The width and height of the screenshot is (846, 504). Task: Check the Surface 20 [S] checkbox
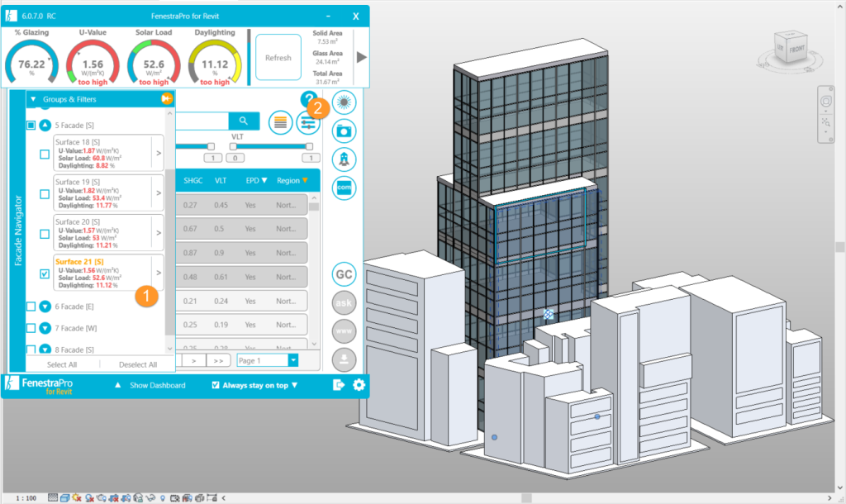(x=45, y=234)
